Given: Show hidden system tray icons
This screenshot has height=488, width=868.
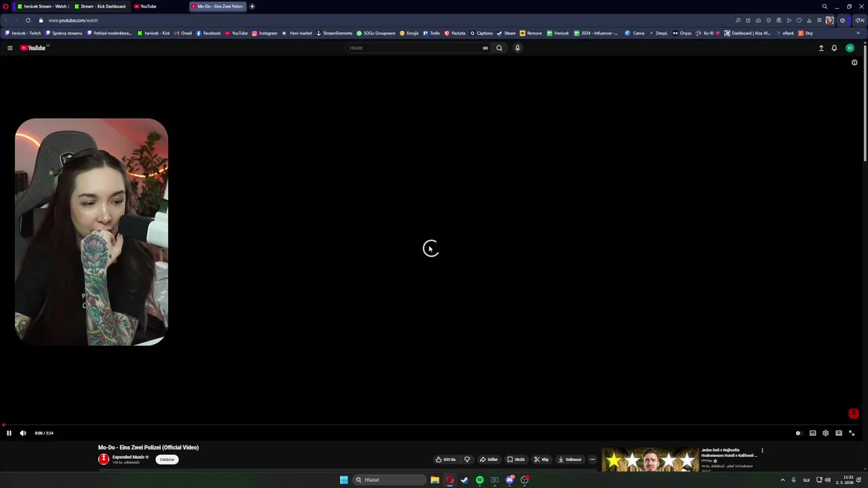Looking at the screenshot, I should 783,480.
